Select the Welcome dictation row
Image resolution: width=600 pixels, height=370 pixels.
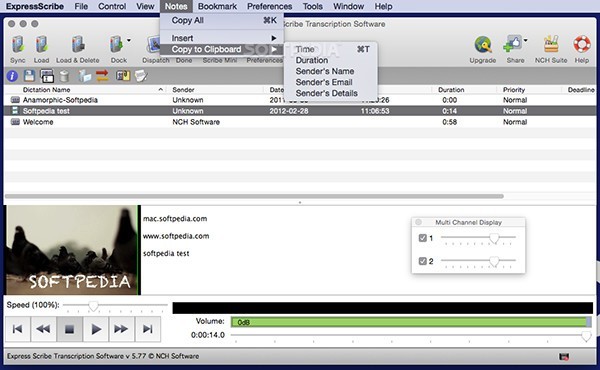(x=300, y=122)
